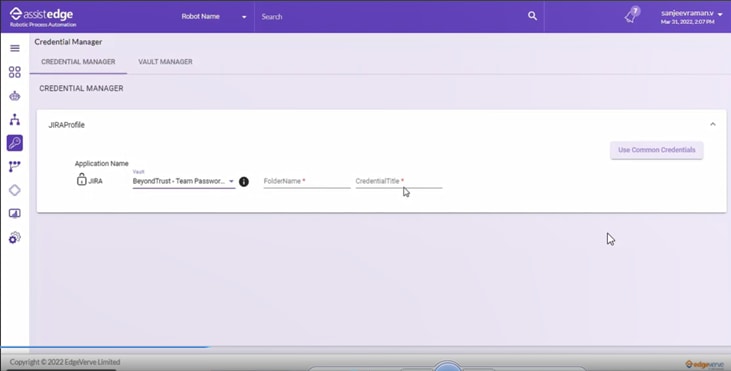
Task: Open the sanjeevraman.v user menu
Action: tap(692, 16)
